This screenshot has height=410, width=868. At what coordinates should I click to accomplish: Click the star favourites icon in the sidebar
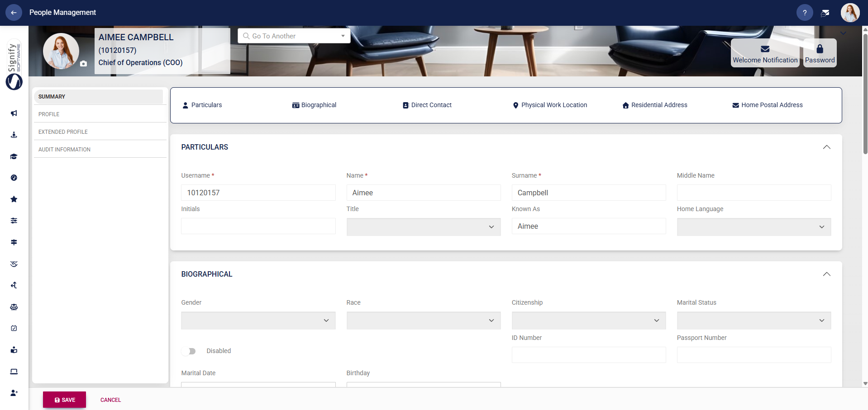click(14, 199)
